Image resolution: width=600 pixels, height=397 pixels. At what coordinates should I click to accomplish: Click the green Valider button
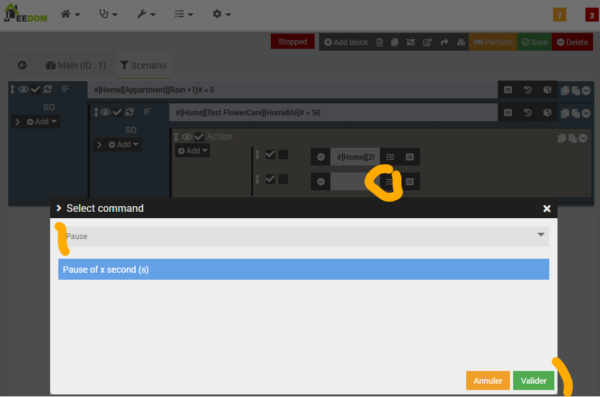(x=533, y=381)
